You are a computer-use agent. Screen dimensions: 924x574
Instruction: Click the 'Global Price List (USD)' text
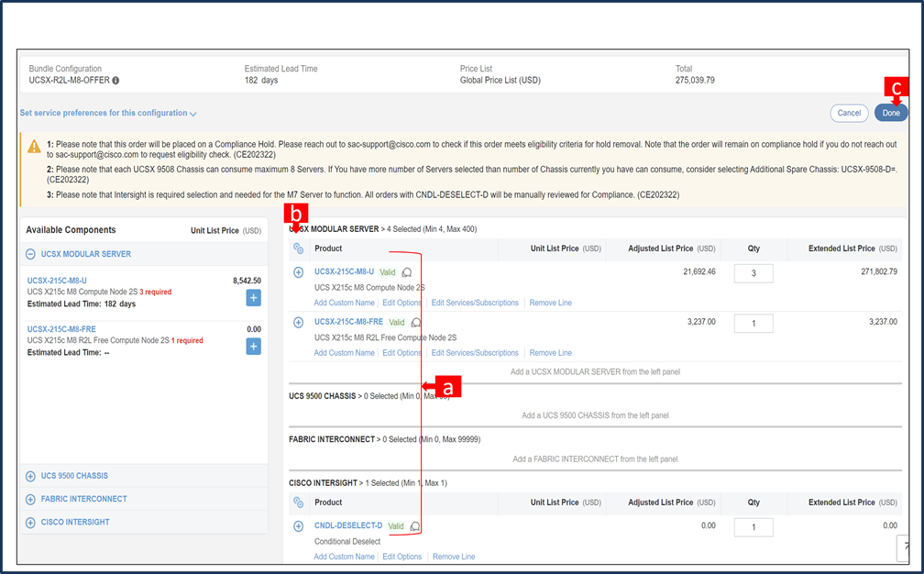click(500, 80)
